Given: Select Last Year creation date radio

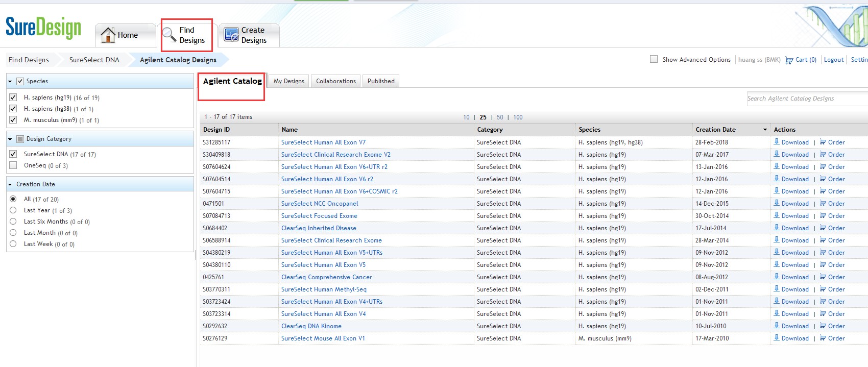Looking at the screenshot, I should (13, 210).
